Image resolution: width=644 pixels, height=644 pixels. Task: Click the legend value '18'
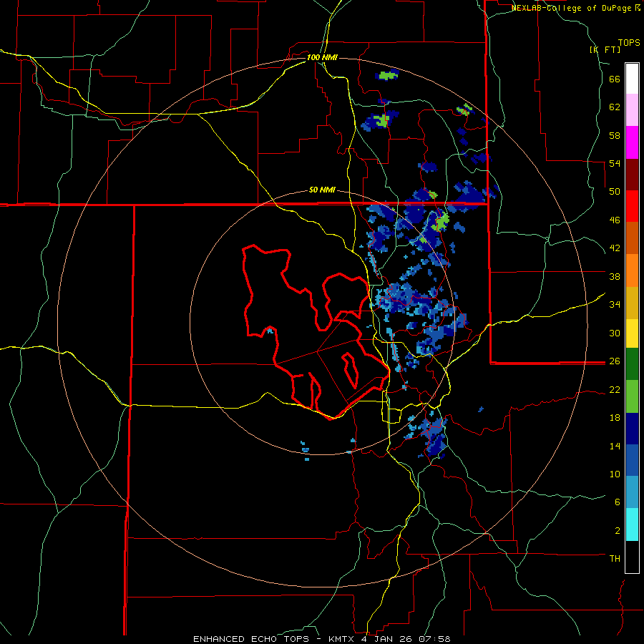(x=615, y=418)
